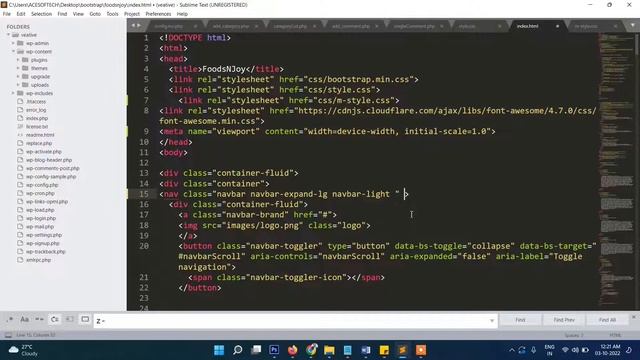Open the tab list dropdown arrow
Screen dimensions: 640x360
633,25
